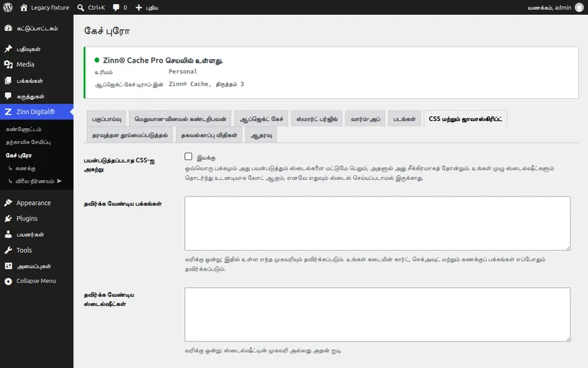Open the Plugins plug icon
The width and height of the screenshot is (588, 368).
pyautogui.click(x=8, y=218)
